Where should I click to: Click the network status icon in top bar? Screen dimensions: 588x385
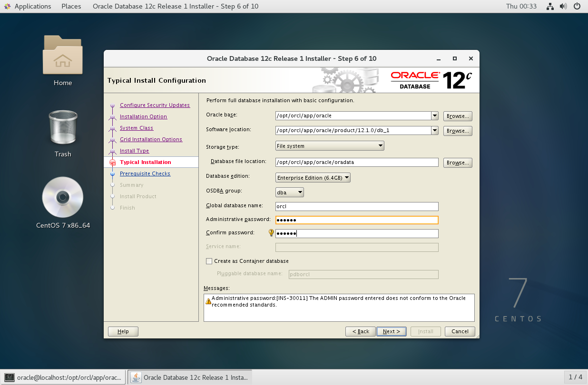(x=550, y=6)
